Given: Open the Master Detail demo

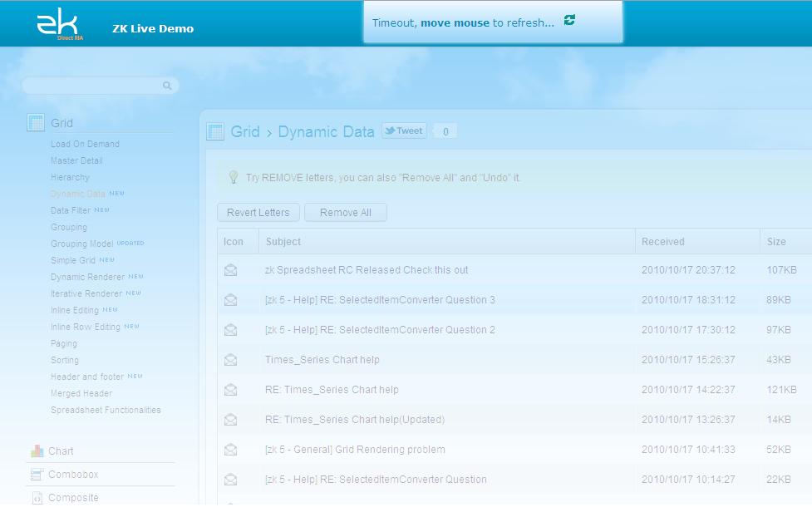Looking at the screenshot, I should point(76,160).
